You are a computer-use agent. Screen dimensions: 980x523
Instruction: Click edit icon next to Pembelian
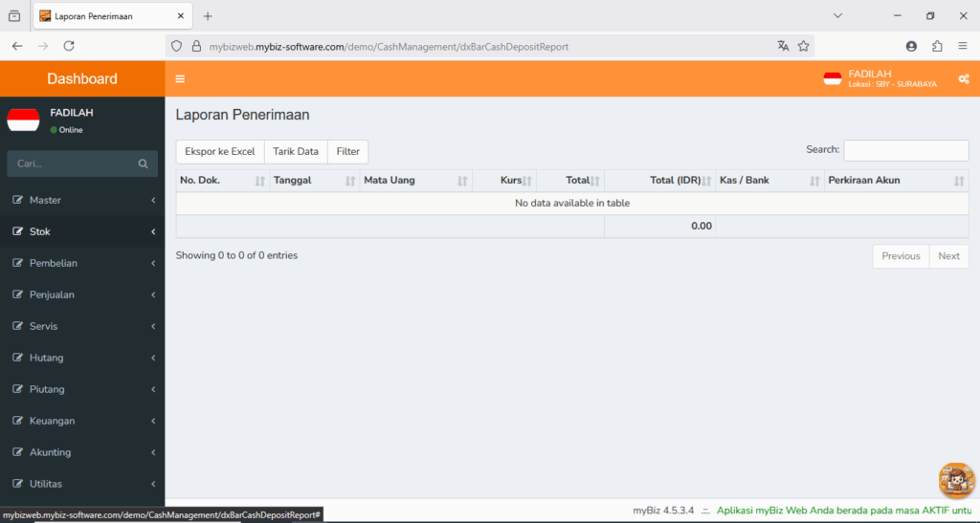(x=17, y=263)
